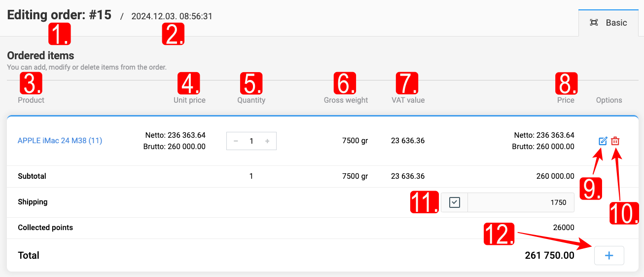
Task: Click the Options column header
Action: tap(608, 100)
